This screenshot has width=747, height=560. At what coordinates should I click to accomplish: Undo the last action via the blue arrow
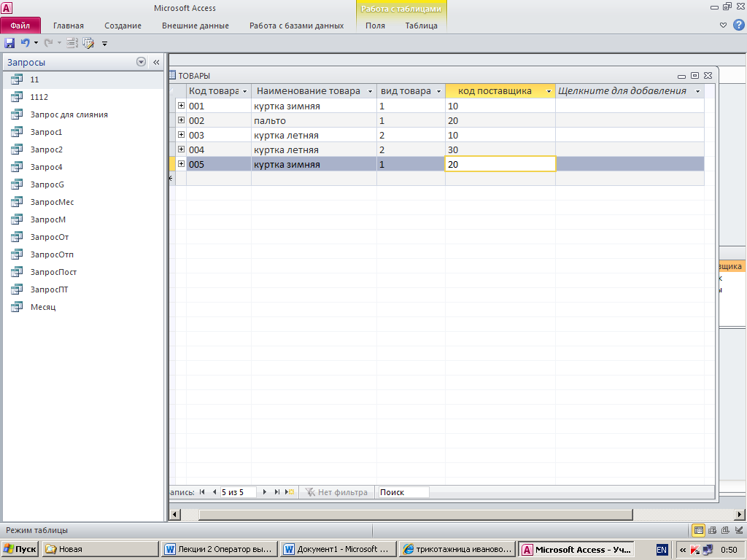pos(25,43)
